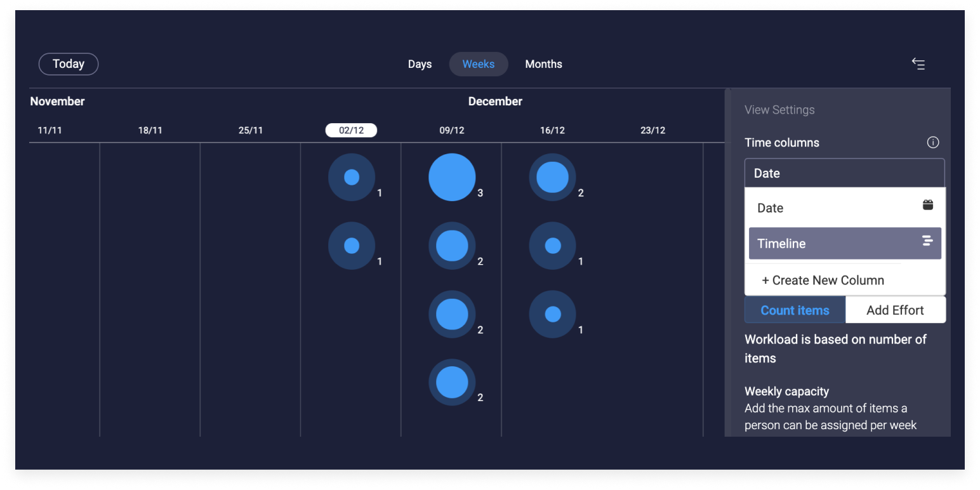Collapse the settings panel with the top-right icon
The height and width of the screenshot is (490, 980).
tap(918, 63)
